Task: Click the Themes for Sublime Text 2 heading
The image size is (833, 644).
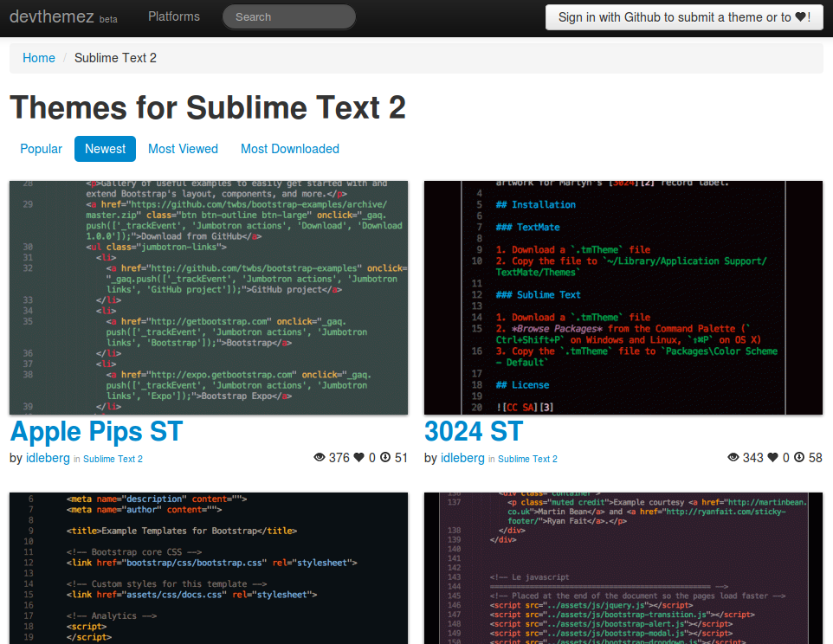Action: tap(208, 107)
